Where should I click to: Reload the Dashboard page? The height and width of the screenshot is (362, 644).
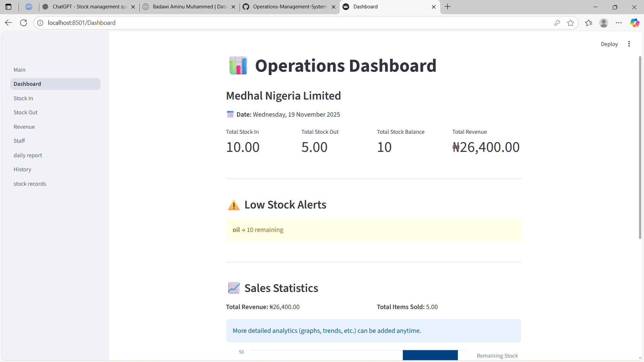click(x=23, y=23)
